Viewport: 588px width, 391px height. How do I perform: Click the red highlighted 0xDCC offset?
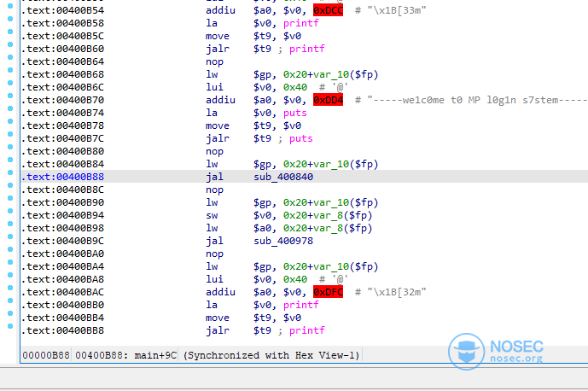tap(328, 10)
